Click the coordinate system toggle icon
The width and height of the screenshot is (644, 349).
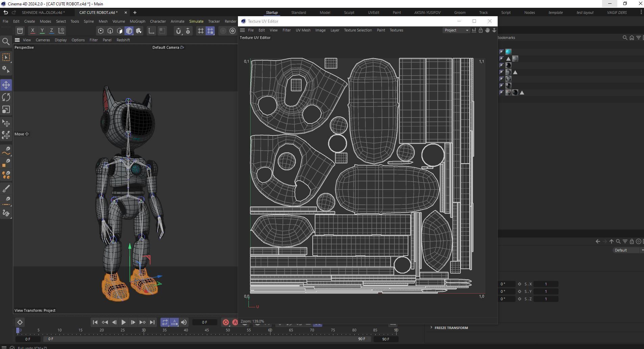(x=62, y=30)
